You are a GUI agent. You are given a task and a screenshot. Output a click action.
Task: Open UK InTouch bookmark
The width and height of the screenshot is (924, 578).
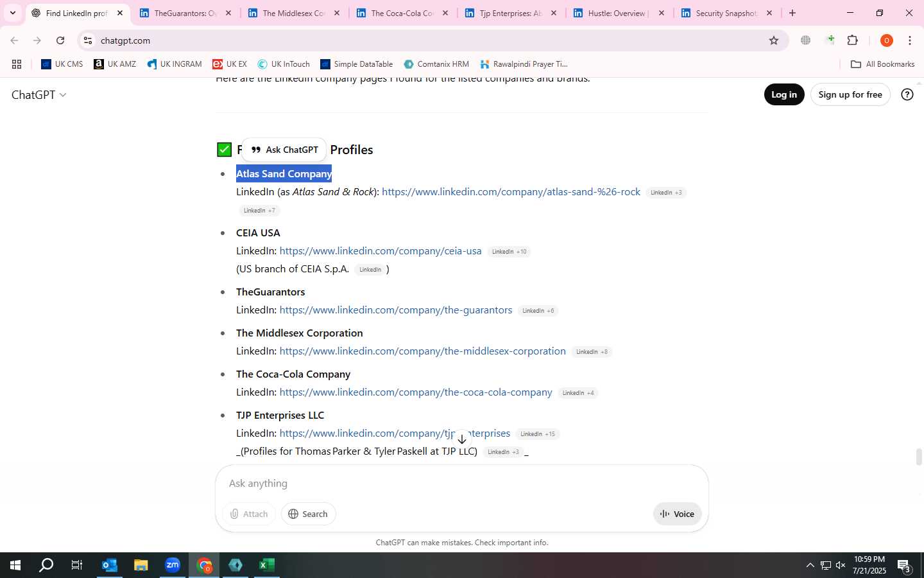(x=284, y=64)
